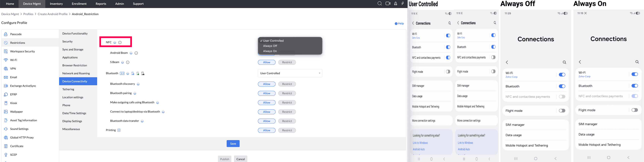Viewport: 644px width, 162px height.
Task: Toggle Flight mode switch in Always Off screenshot
Action: tap(562, 111)
